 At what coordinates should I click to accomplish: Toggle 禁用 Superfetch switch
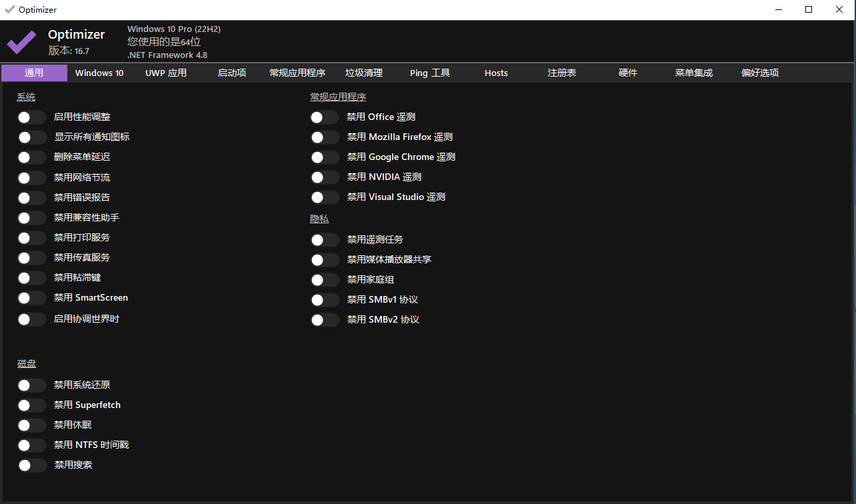(x=32, y=405)
